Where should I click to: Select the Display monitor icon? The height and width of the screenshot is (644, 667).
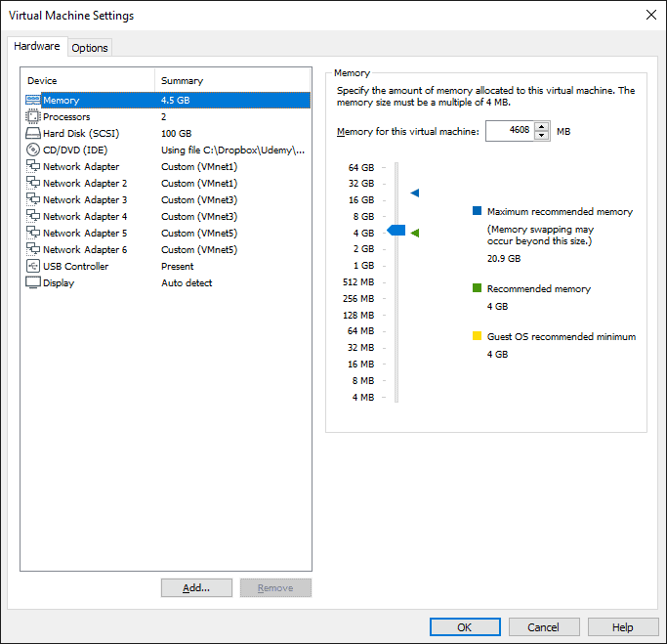[33, 282]
